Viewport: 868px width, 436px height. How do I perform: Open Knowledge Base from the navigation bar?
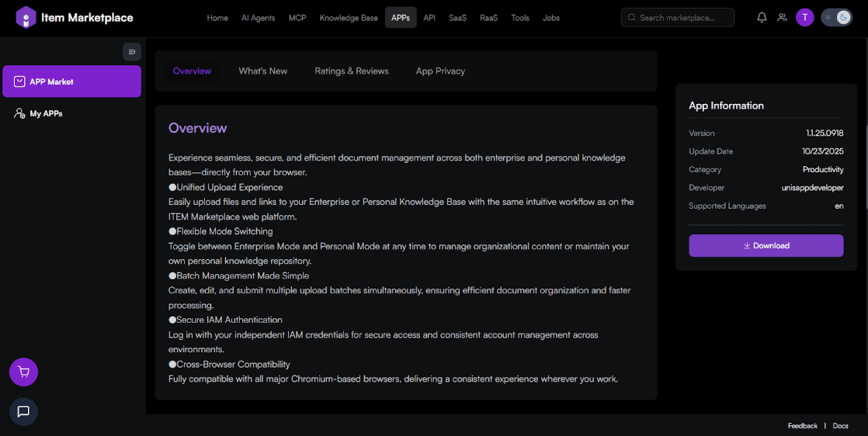click(349, 18)
